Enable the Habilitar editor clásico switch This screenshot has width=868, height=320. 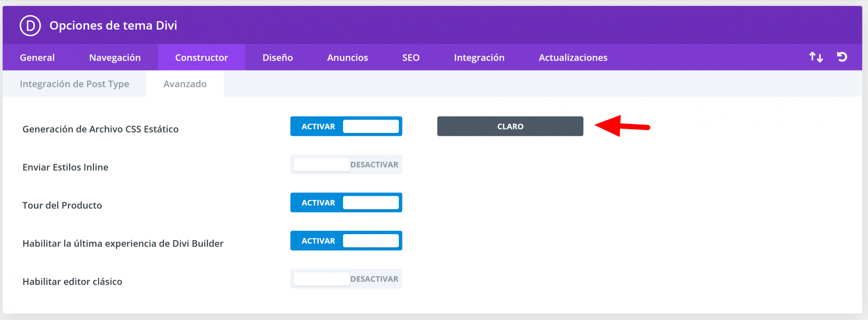point(346,279)
